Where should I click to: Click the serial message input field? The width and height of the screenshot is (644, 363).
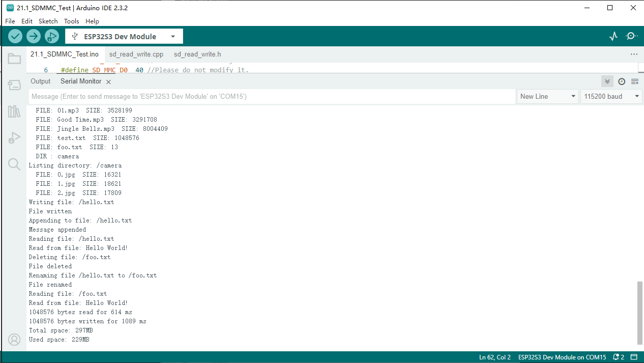coord(272,96)
